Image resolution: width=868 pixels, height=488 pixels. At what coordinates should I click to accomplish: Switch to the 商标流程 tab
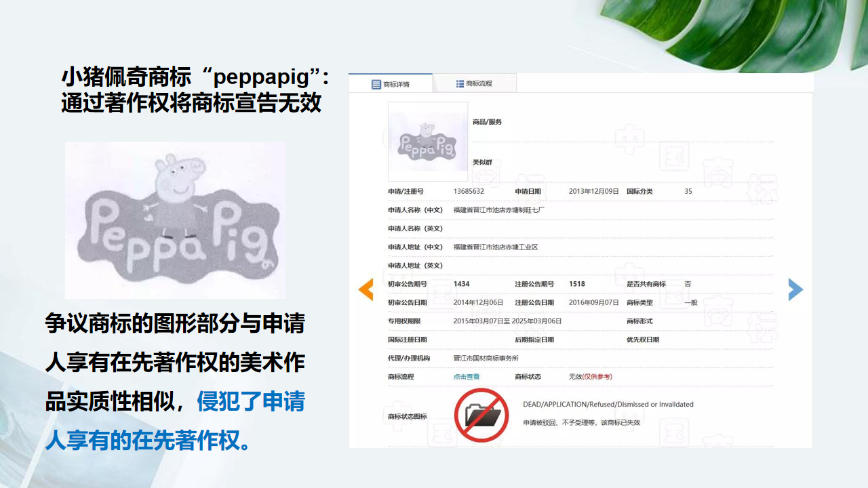click(x=475, y=83)
